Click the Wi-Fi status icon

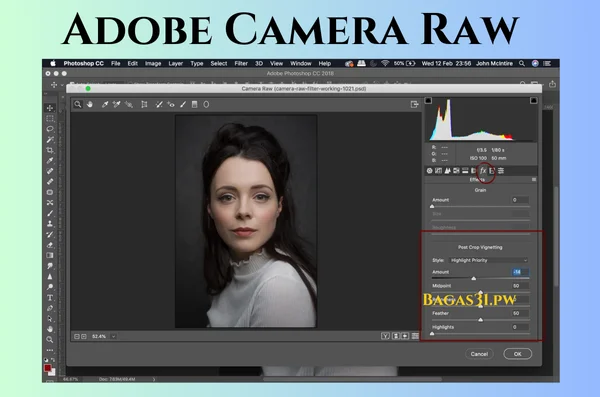[x=385, y=64]
